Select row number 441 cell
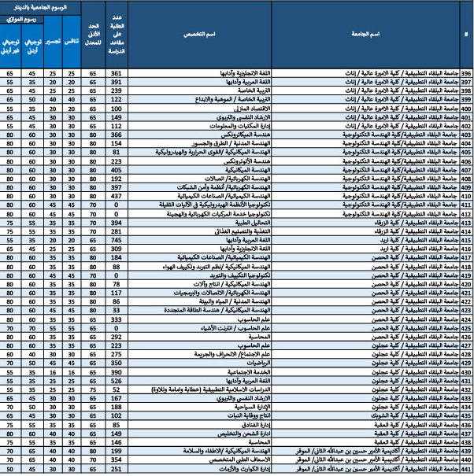474x476 pixels. coord(466,470)
